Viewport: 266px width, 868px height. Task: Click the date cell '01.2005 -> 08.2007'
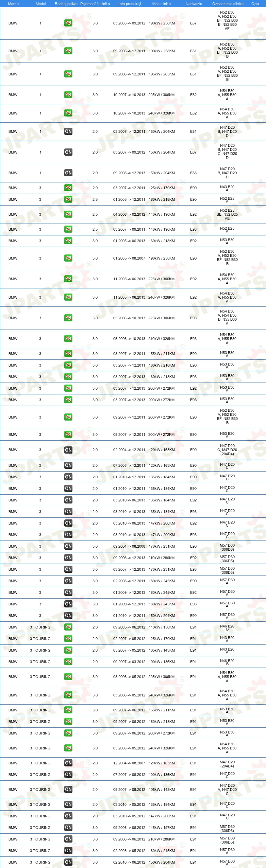129,258
